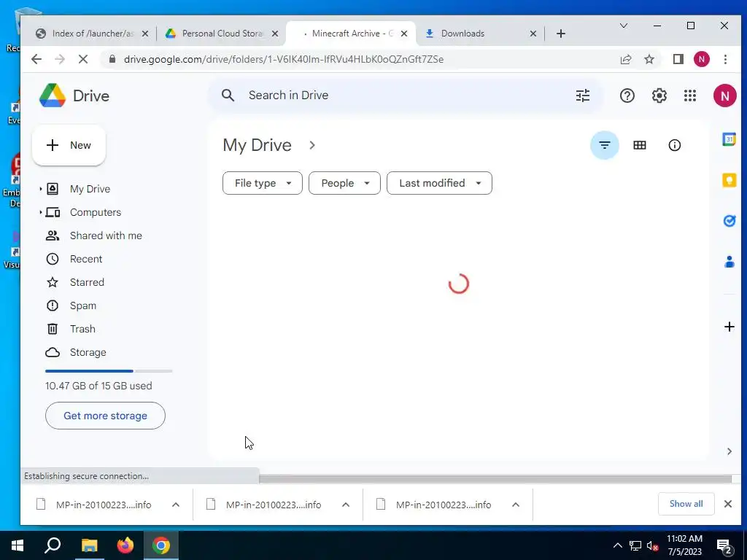747x560 pixels.
Task: Get add-ons via plus icon
Action: pyautogui.click(x=729, y=327)
